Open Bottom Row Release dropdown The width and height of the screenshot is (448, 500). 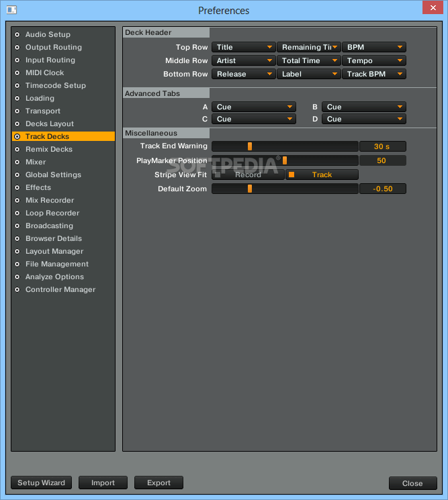243,74
